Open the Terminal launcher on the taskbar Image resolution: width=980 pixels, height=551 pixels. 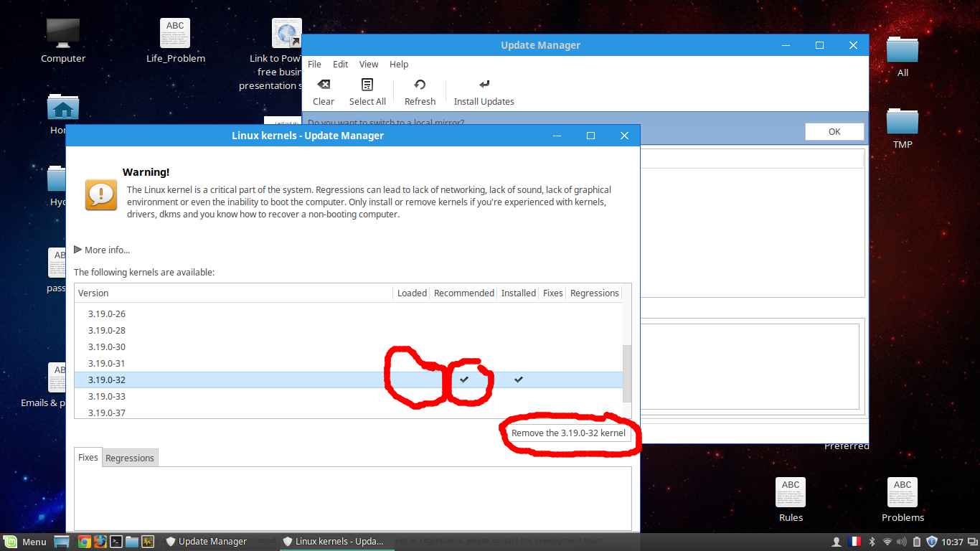[116, 542]
